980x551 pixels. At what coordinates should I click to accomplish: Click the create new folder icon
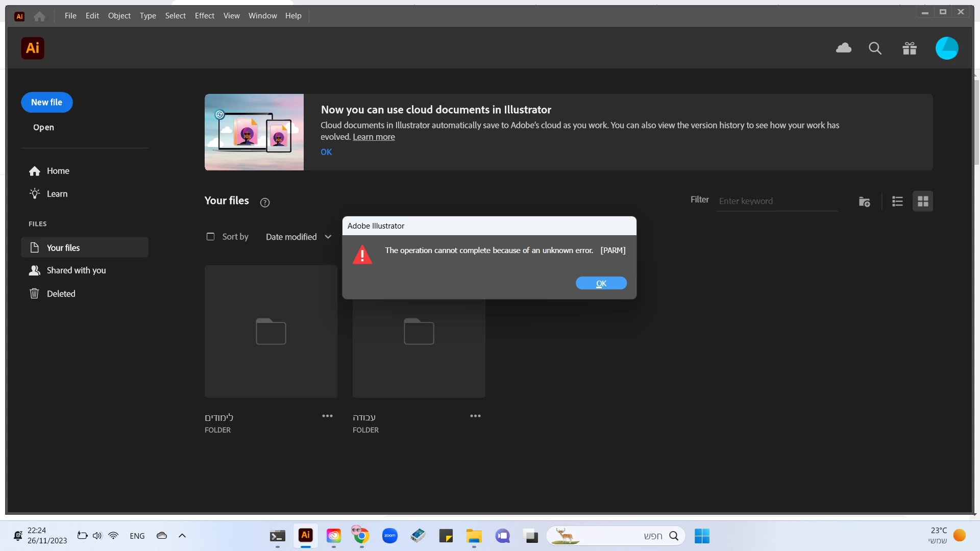coord(864,202)
